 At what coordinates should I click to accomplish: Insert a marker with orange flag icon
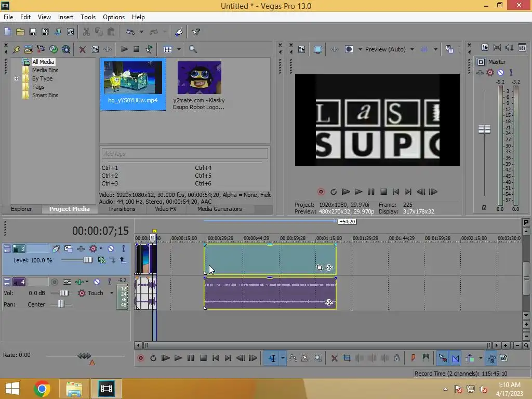click(413, 358)
